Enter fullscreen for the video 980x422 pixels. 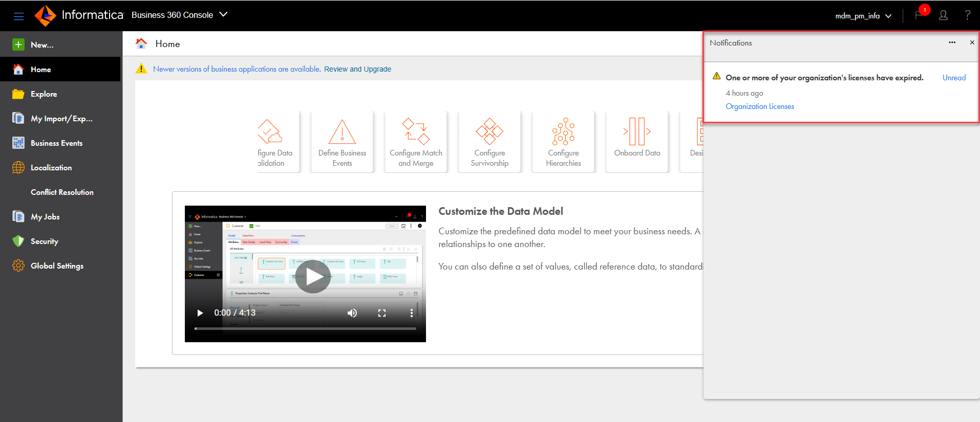click(382, 313)
